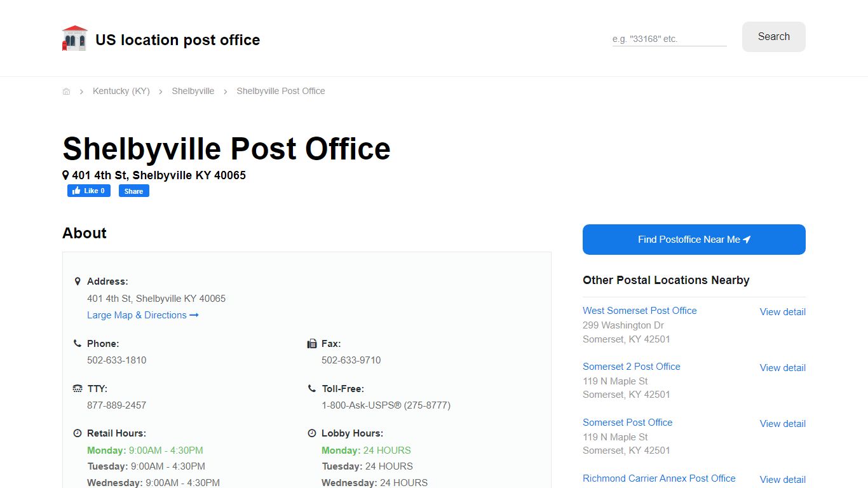
Task: Click the Search button
Action: [773, 37]
